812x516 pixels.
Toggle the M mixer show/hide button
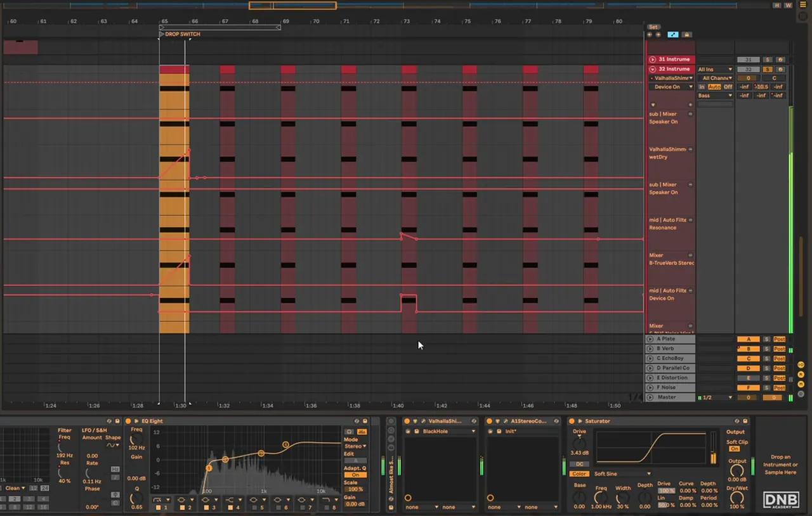(x=801, y=384)
